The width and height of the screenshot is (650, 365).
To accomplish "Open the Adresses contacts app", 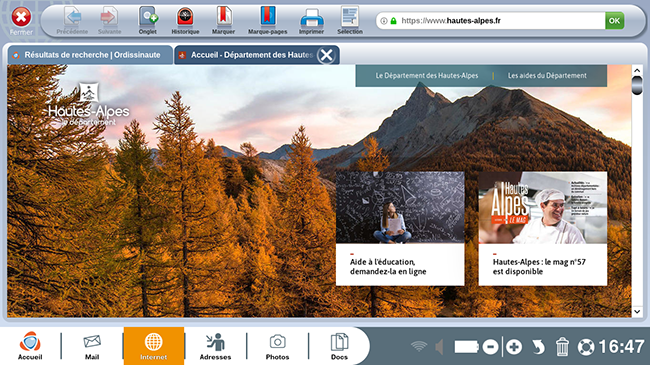I will [x=215, y=346].
